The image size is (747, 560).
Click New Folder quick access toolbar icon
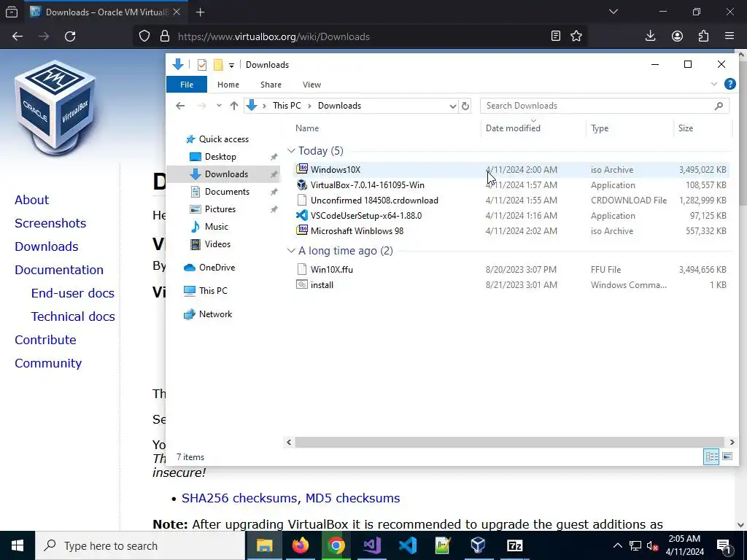click(x=218, y=65)
